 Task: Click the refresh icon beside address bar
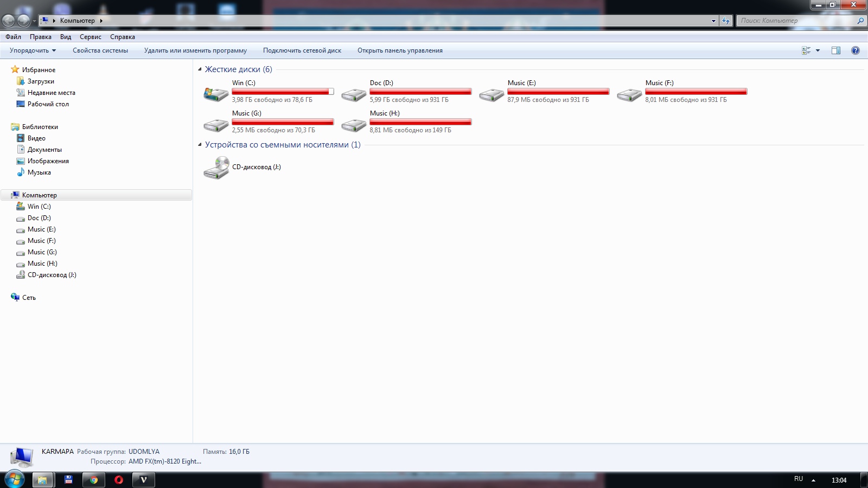(726, 21)
